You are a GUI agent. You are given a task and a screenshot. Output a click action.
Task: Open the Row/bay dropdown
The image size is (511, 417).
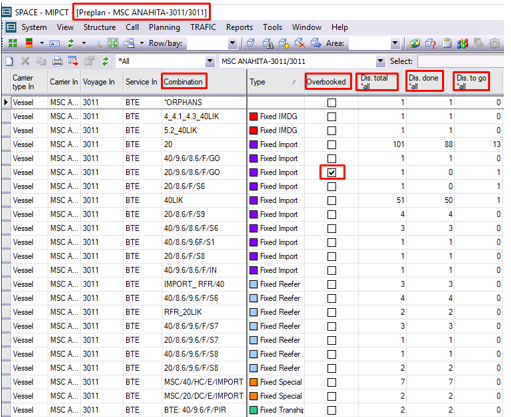pyautogui.click(x=233, y=43)
